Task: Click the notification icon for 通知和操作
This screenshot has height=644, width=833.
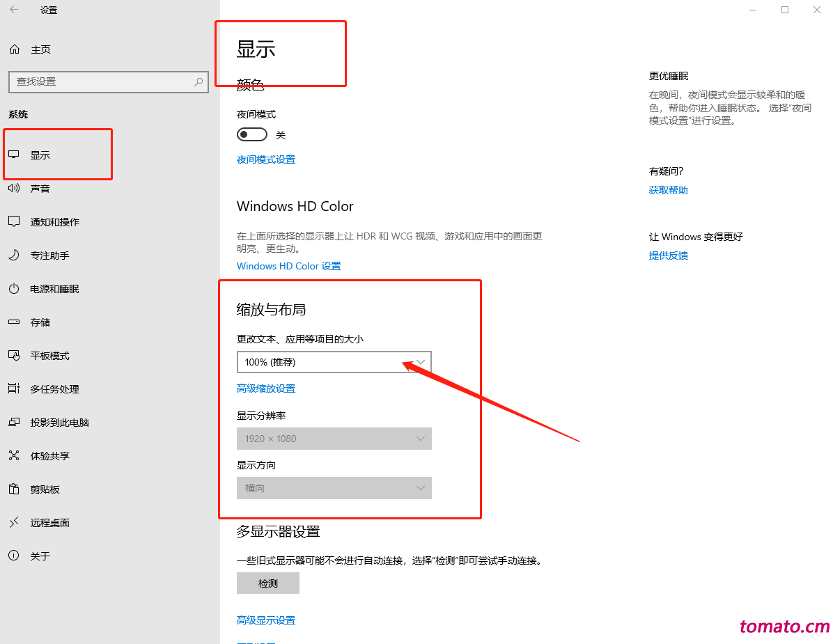Action: coord(14,221)
